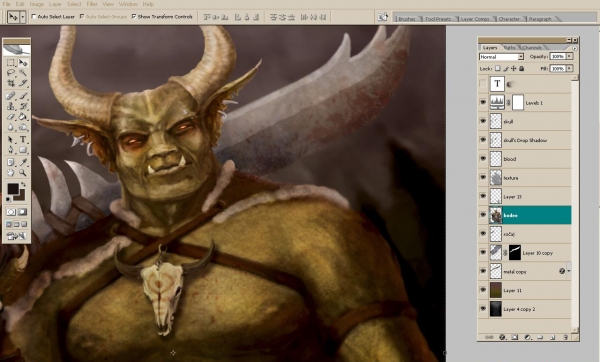Image resolution: width=600 pixels, height=362 pixels.
Task: Hide the skull layer
Action: point(483,121)
